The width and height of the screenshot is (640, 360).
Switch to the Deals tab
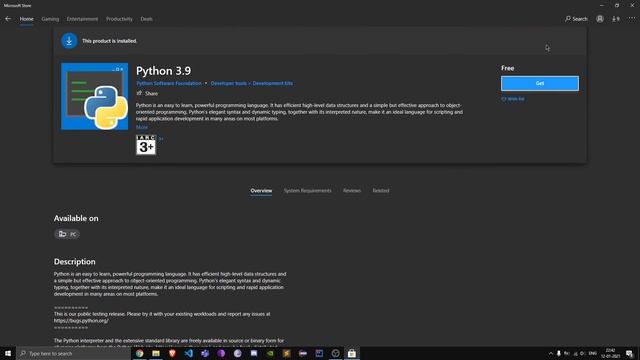(x=147, y=19)
